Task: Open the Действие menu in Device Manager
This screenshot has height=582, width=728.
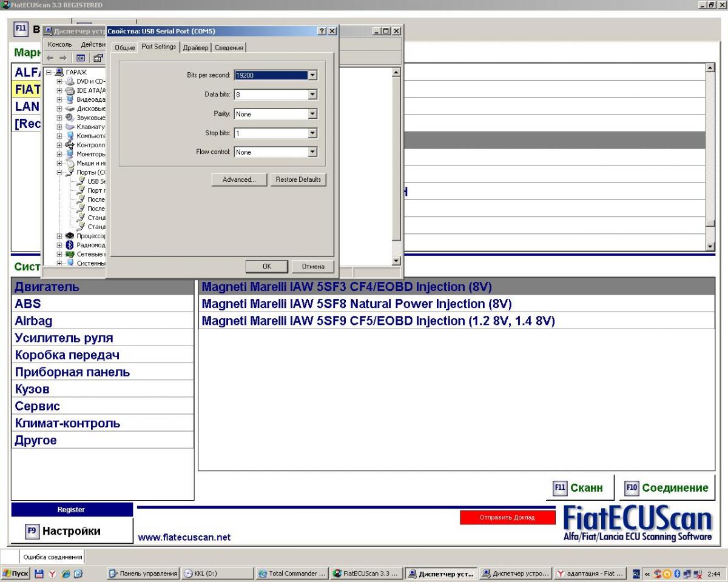Action: click(93, 44)
